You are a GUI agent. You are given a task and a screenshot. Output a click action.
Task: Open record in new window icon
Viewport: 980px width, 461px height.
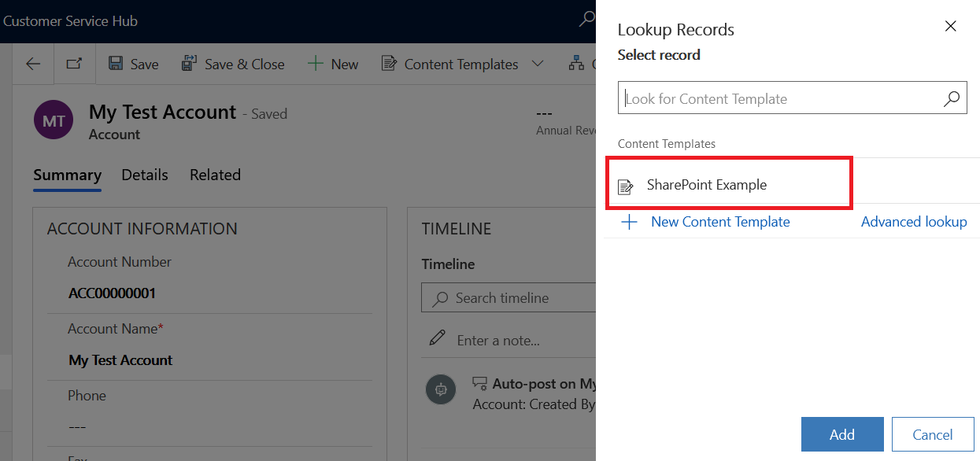[74, 65]
